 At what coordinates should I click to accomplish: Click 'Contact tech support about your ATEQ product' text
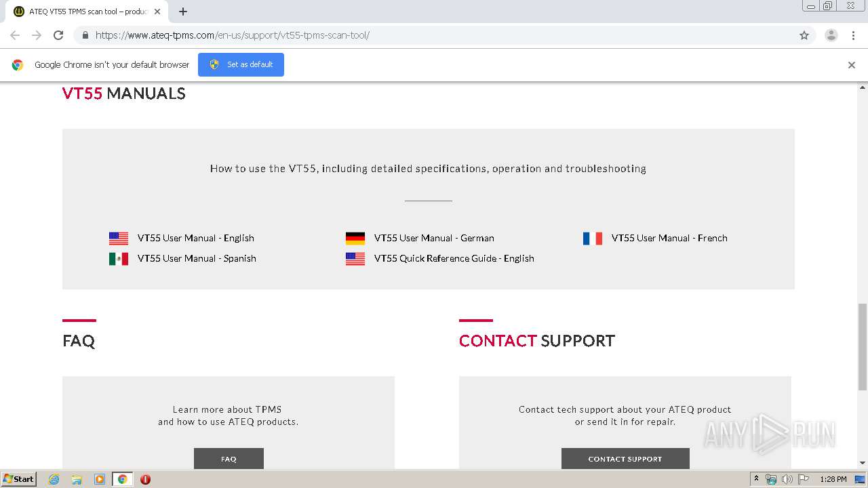click(625, 409)
